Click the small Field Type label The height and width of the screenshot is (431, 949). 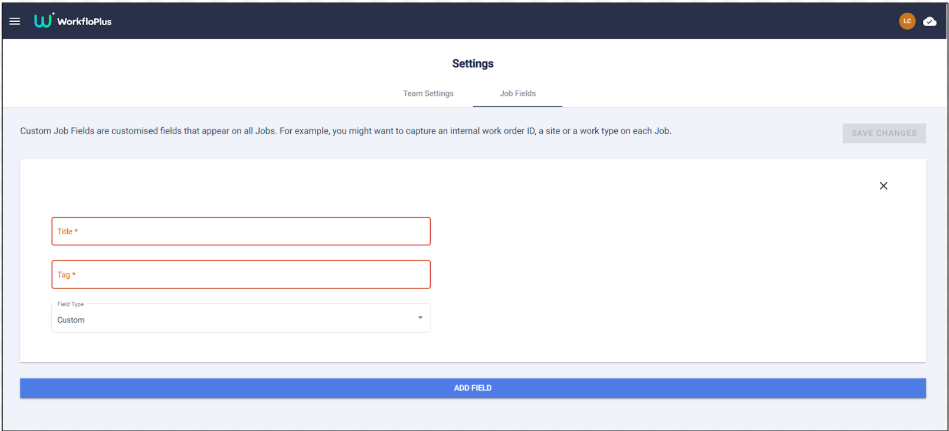[x=71, y=304]
